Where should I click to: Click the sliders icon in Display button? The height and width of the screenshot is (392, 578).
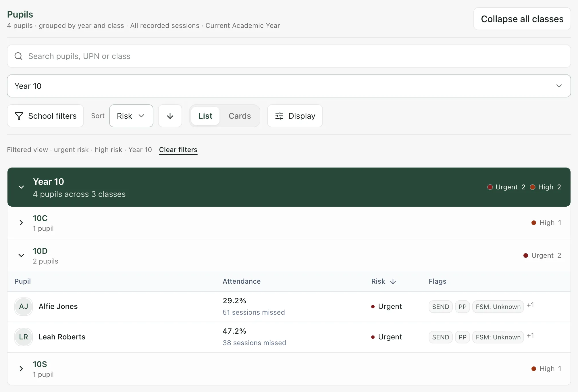[279, 116]
